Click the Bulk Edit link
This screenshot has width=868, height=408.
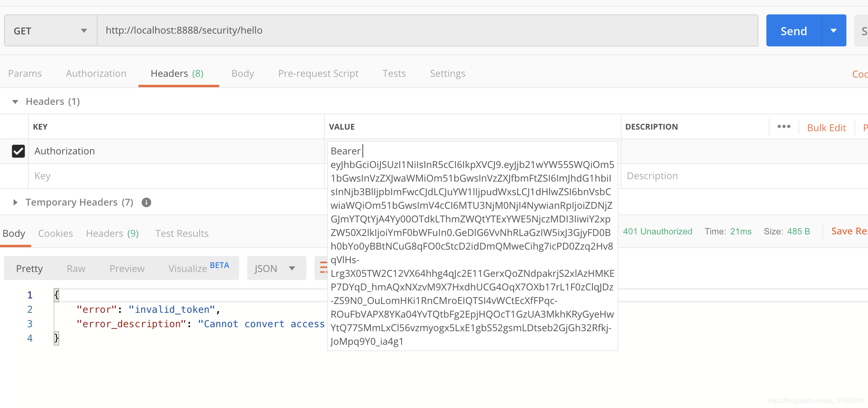point(826,128)
